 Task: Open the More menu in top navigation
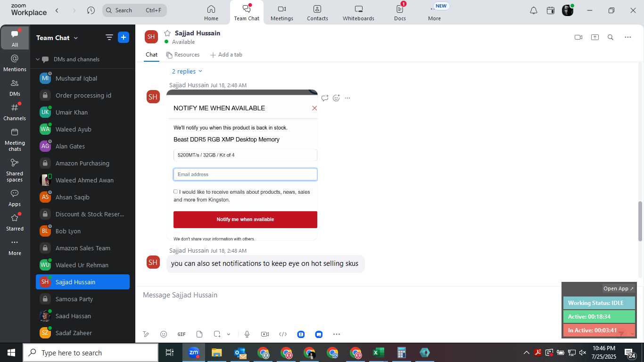pos(434,13)
